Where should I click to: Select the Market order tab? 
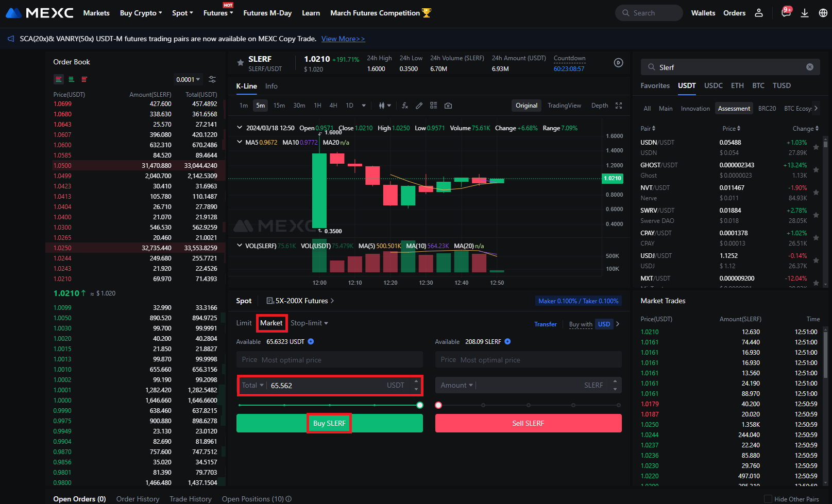[271, 323]
